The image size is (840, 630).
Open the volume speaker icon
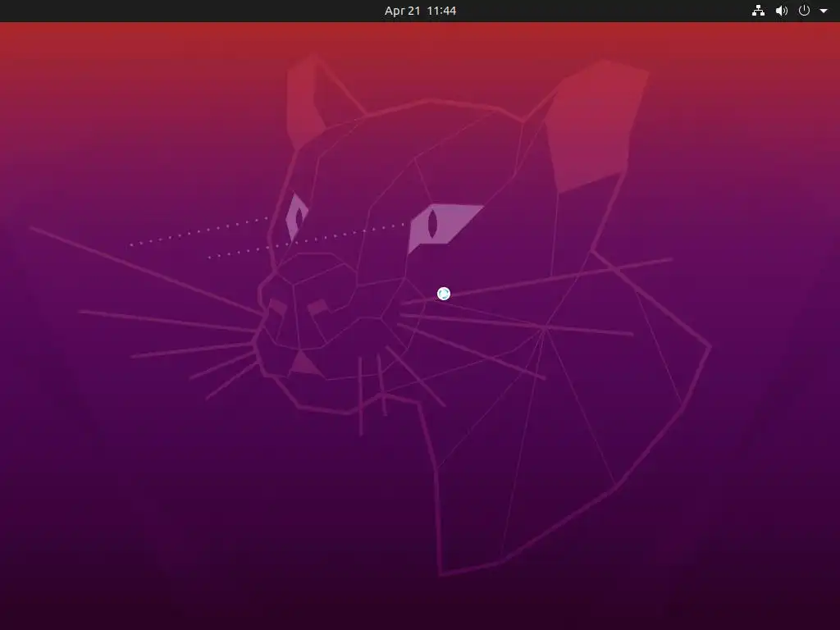click(782, 11)
